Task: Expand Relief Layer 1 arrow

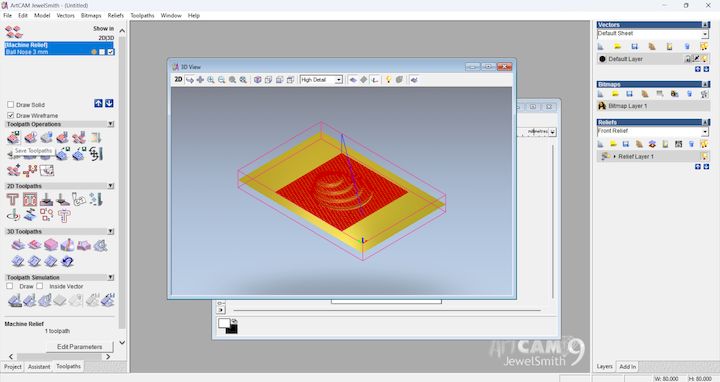Action: point(615,157)
